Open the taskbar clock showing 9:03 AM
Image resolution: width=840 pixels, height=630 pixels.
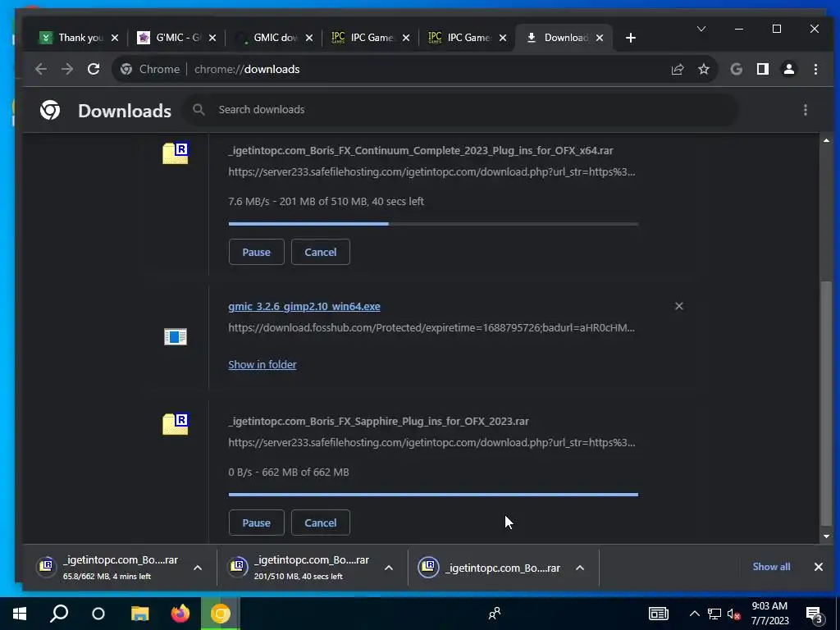769,614
